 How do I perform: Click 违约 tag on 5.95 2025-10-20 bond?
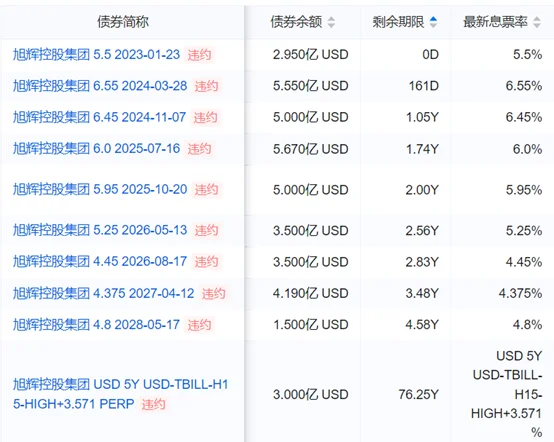(x=206, y=190)
